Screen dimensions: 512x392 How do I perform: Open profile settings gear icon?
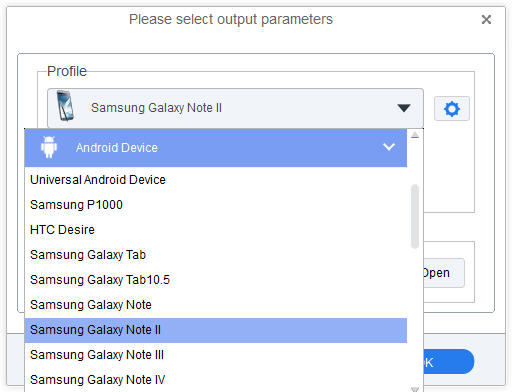point(452,109)
